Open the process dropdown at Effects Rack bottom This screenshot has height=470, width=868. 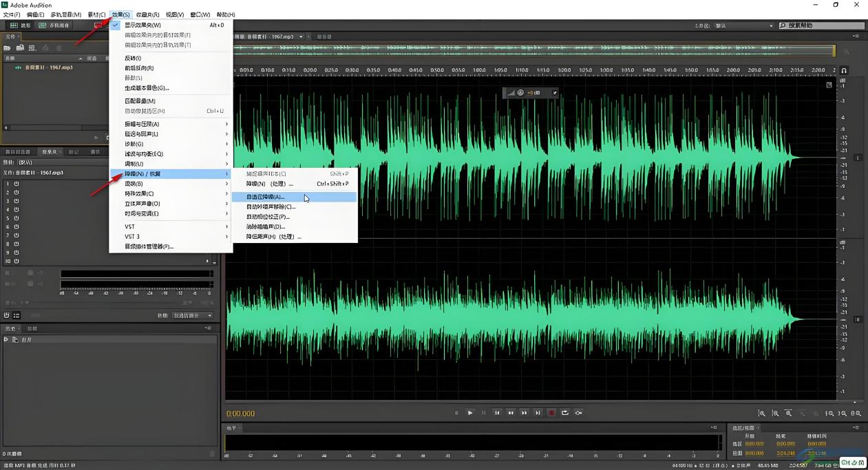point(193,315)
